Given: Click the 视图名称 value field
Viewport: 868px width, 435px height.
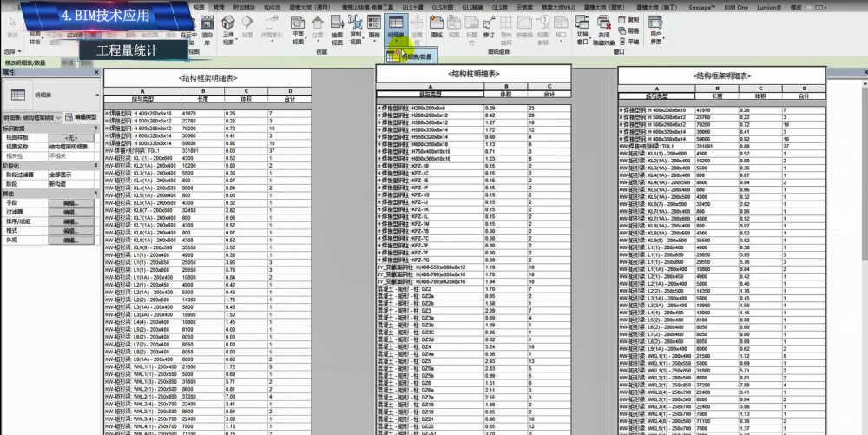Looking at the screenshot, I should tap(71, 147).
